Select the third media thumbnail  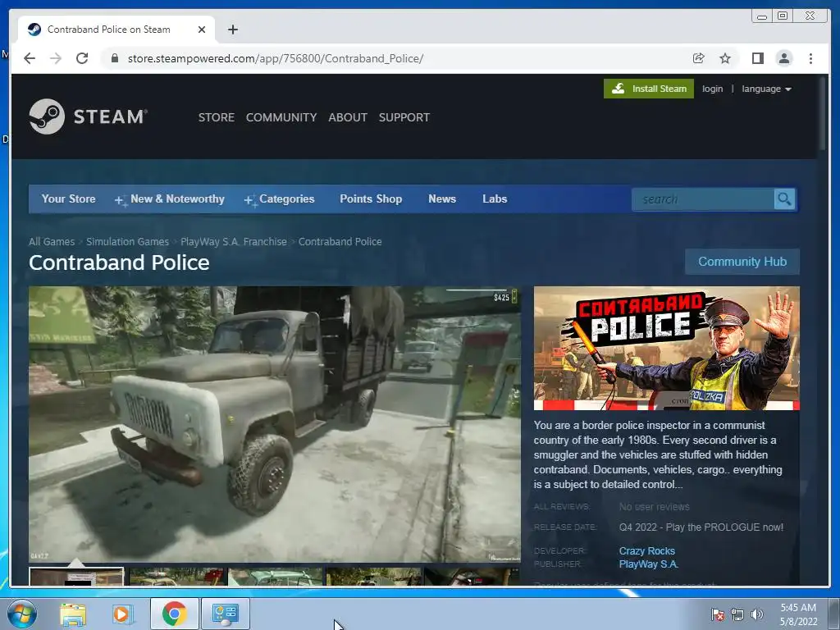pyautogui.click(x=276, y=577)
